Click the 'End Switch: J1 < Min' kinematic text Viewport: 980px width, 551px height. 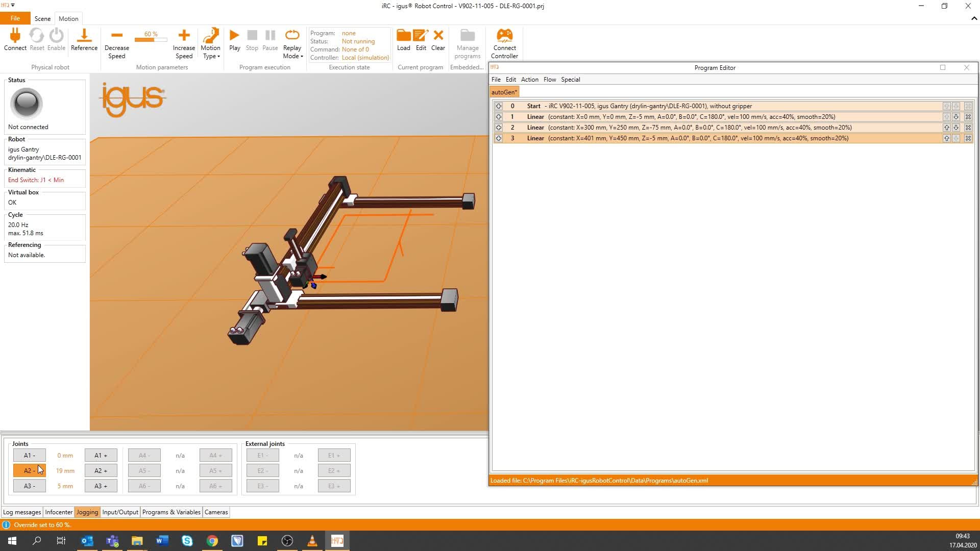click(x=36, y=180)
